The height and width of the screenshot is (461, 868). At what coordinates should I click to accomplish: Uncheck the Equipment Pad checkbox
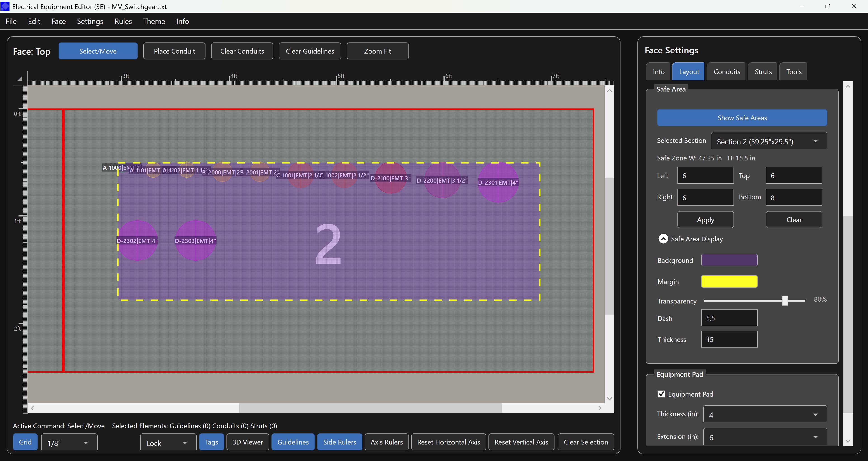tap(661, 394)
